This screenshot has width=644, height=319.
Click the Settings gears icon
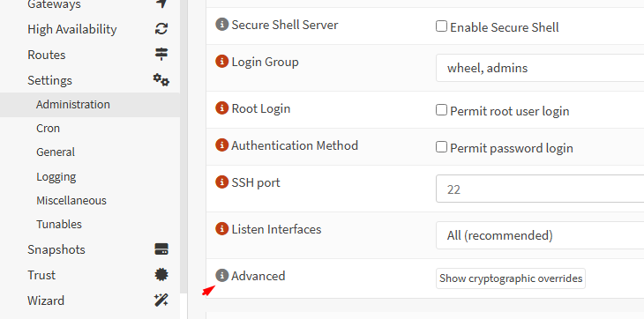(161, 79)
